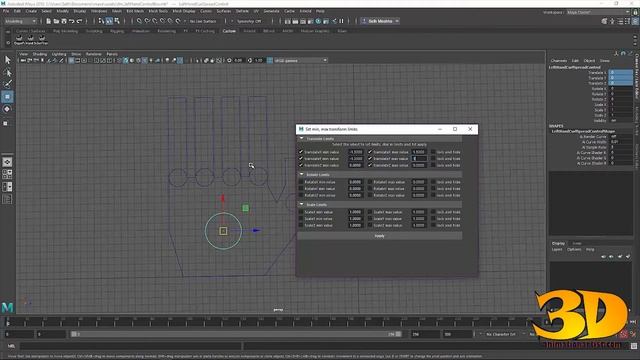The width and height of the screenshot is (640, 360).
Task: Enable Snap to curves icon
Action: [147, 21]
